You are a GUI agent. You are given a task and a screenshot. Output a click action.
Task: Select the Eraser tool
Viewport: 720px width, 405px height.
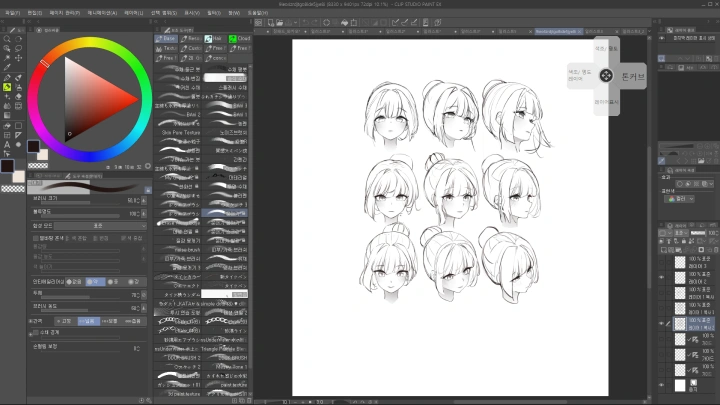click(x=18, y=96)
